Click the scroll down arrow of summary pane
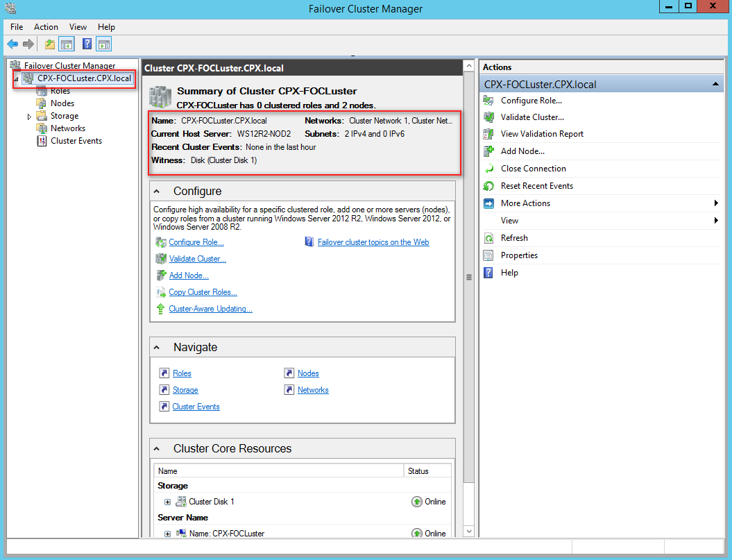The image size is (732, 560). coord(469,532)
